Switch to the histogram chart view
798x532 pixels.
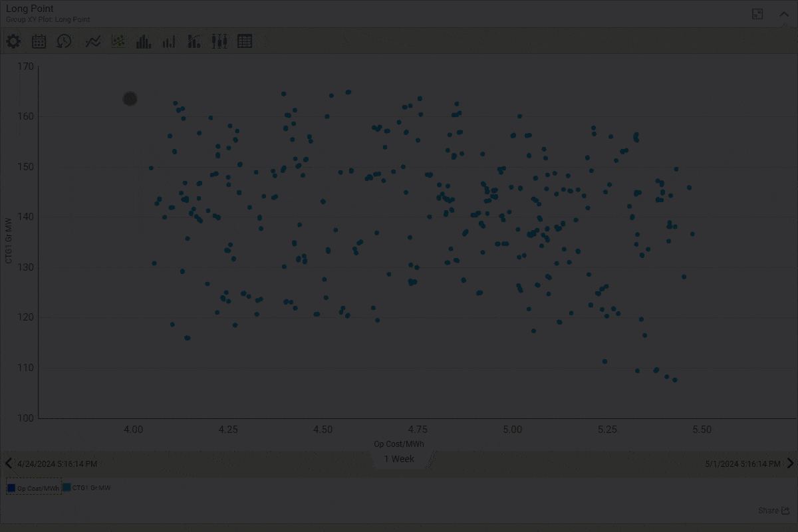[x=143, y=41]
